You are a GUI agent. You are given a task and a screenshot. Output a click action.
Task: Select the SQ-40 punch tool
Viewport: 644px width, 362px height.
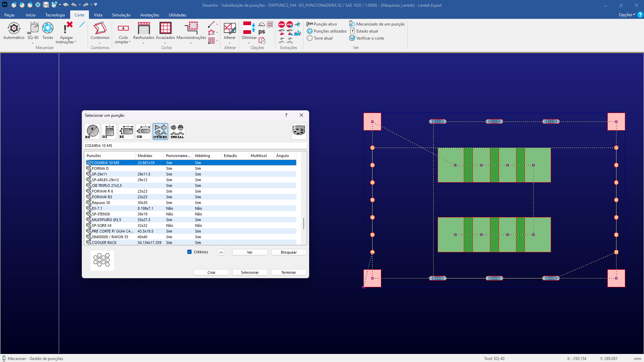click(x=33, y=31)
